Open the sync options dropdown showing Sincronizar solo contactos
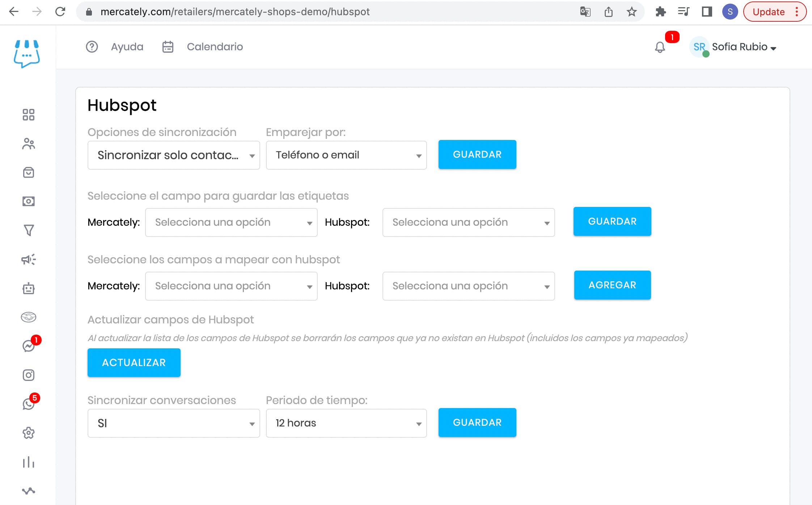Screen dimensions: 812x505 point(174,155)
